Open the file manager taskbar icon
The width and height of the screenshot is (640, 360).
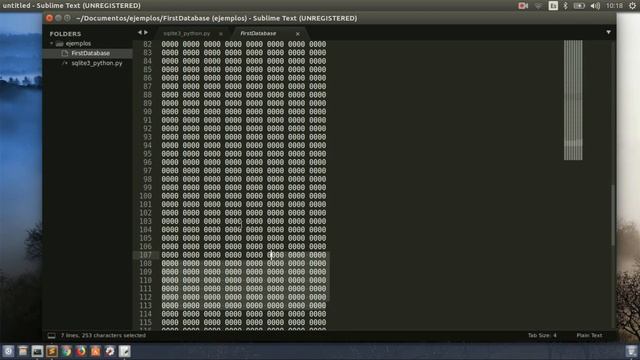(23, 351)
